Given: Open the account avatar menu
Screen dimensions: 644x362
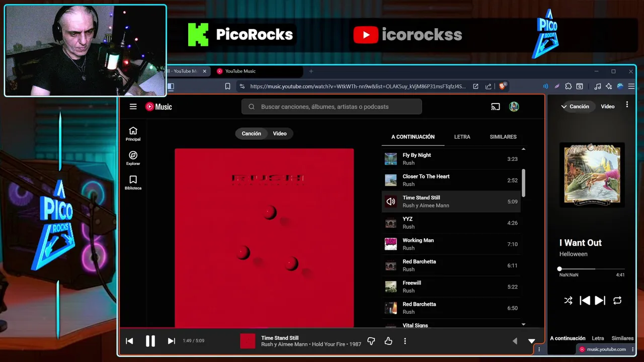Looking at the screenshot, I should pyautogui.click(x=514, y=107).
